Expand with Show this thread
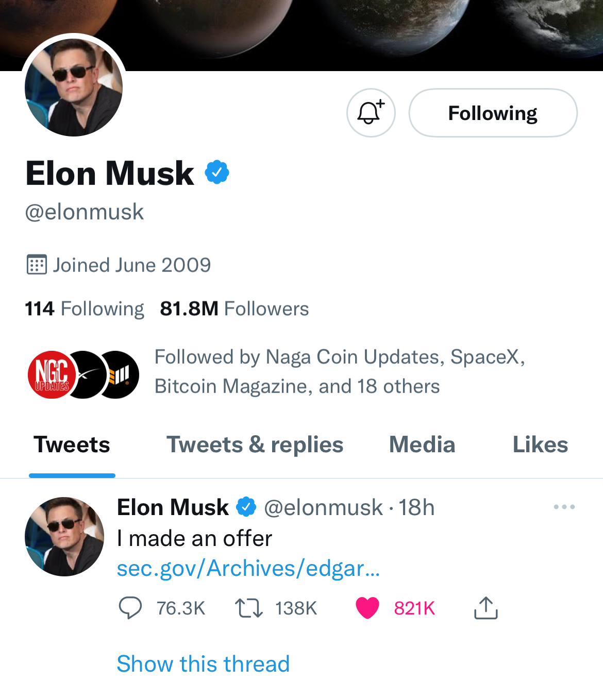Viewport: 603px width, 700px height. click(203, 663)
